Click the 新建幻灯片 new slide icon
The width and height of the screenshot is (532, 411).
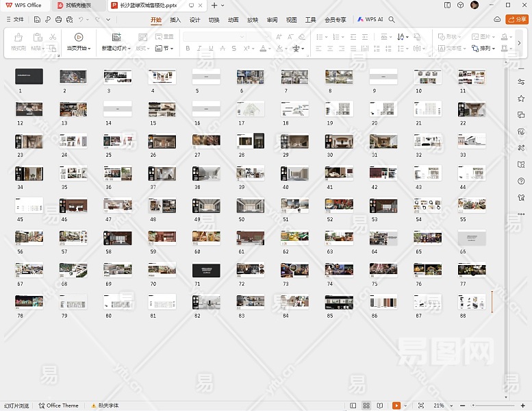click(x=116, y=37)
